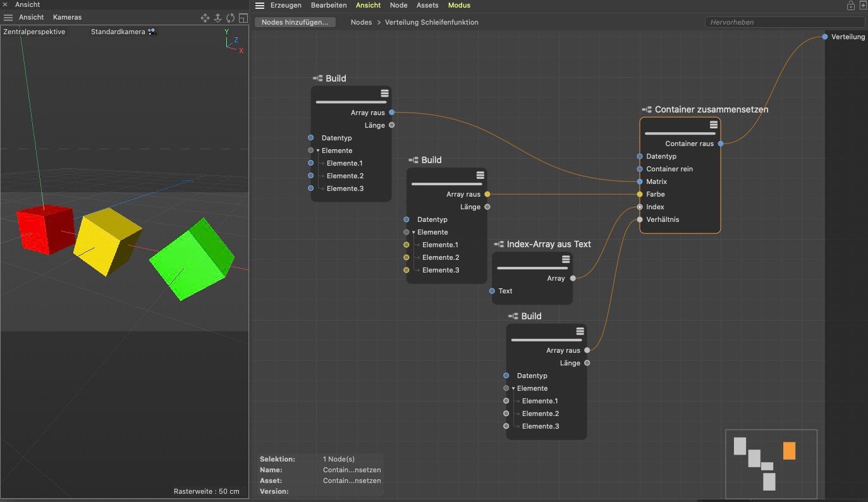Screen dimensions: 868x502
Task: Collapse Elemente in Build node with yellow ports
Action: [413, 233]
